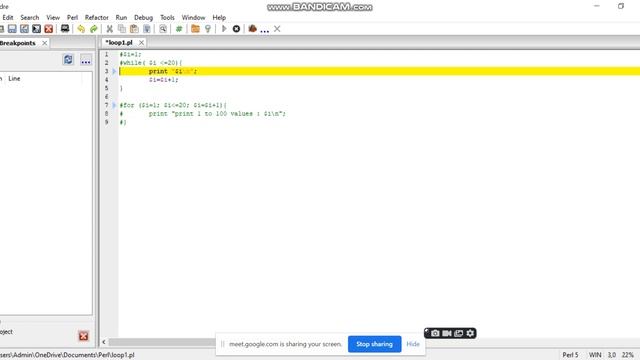Open the Perl menu

click(x=72, y=18)
